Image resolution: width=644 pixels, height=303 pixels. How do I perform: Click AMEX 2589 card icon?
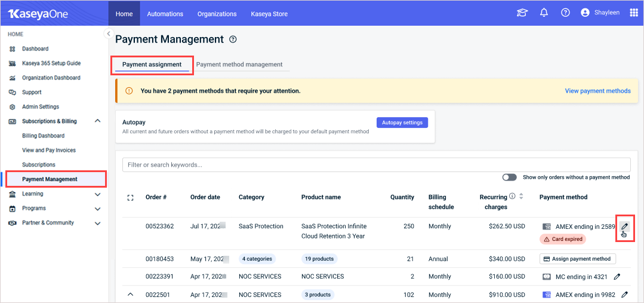[x=547, y=227]
